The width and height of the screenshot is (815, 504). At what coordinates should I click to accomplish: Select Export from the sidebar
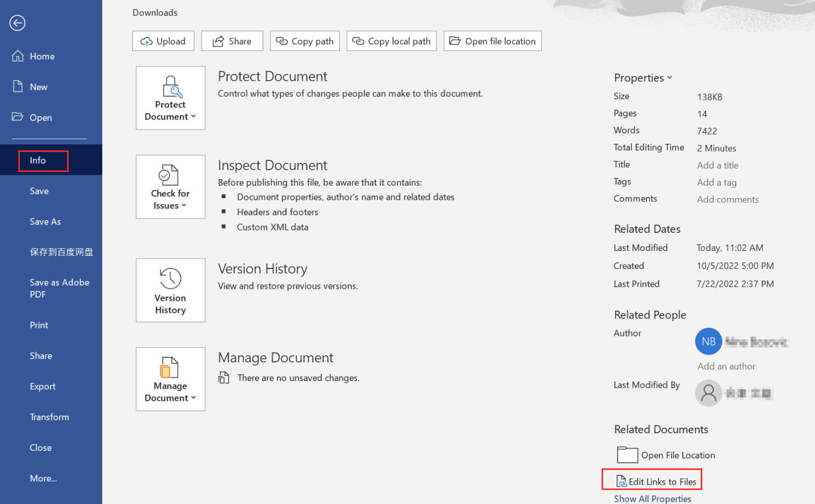tap(42, 386)
